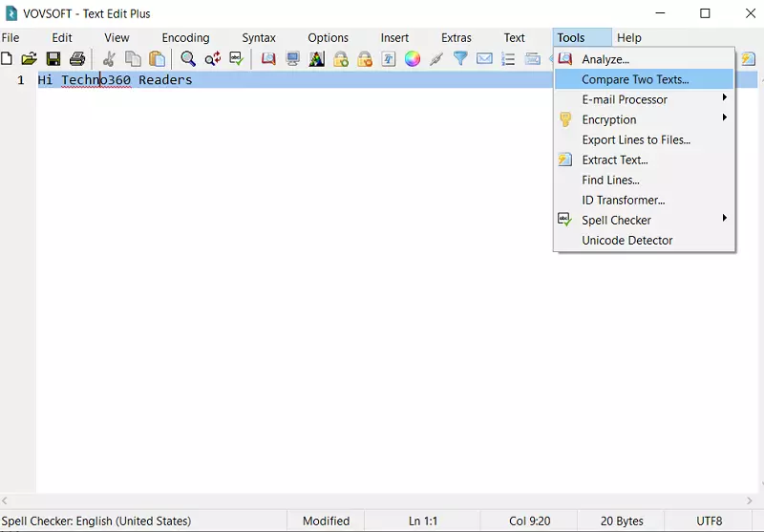
Task: Select Compare Two Texts from the Tools menu
Action: tap(635, 79)
